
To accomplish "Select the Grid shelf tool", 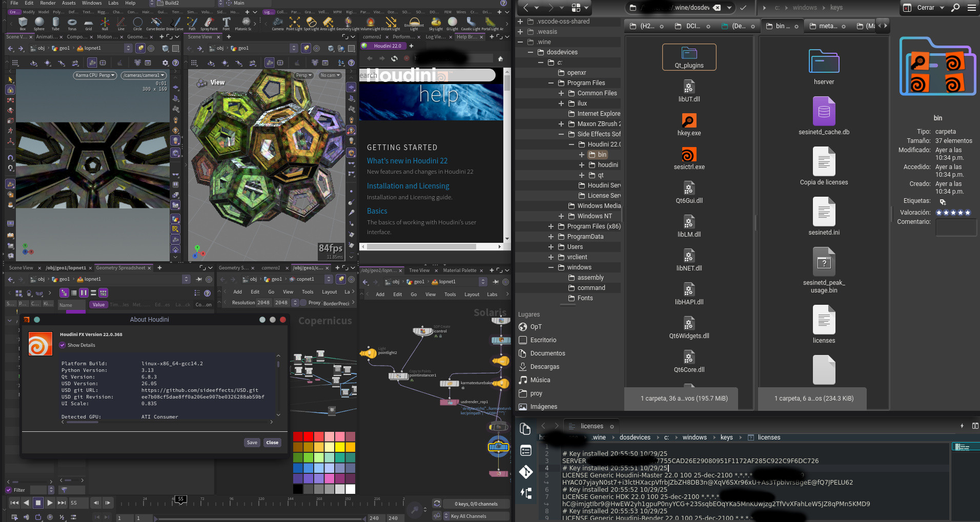I will click(x=88, y=23).
